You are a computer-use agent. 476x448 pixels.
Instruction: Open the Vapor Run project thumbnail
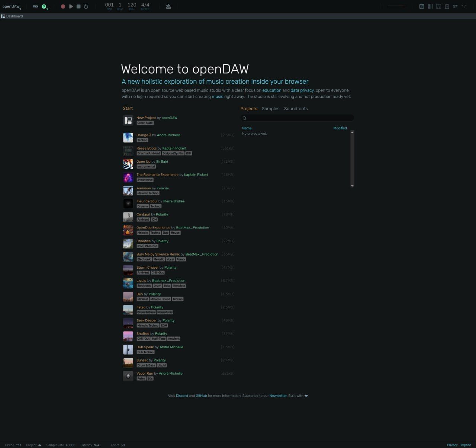(128, 376)
